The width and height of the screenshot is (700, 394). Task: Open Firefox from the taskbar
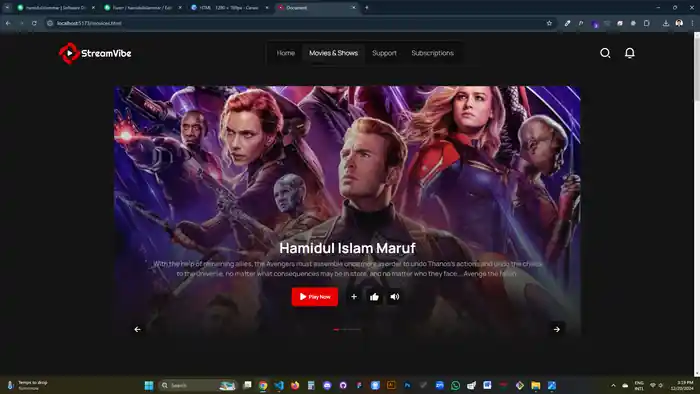295,386
